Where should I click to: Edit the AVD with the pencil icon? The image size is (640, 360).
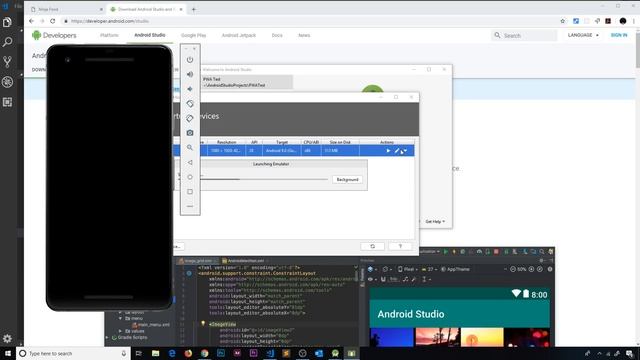coord(397,151)
